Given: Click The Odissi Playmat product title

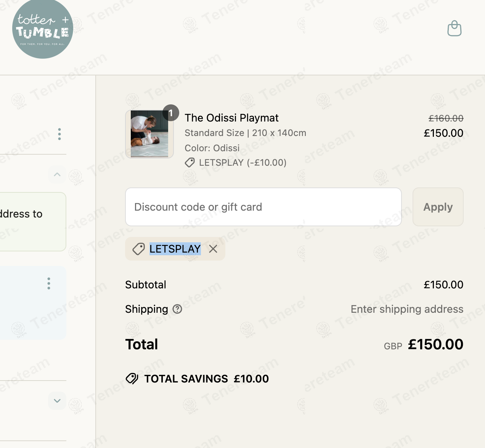Looking at the screenshot, I should click(x=231, y=118).
